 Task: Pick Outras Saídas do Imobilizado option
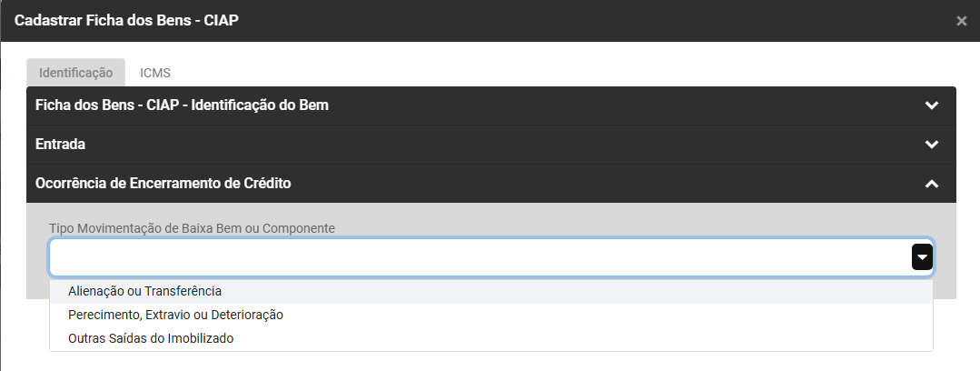[151, 338]
